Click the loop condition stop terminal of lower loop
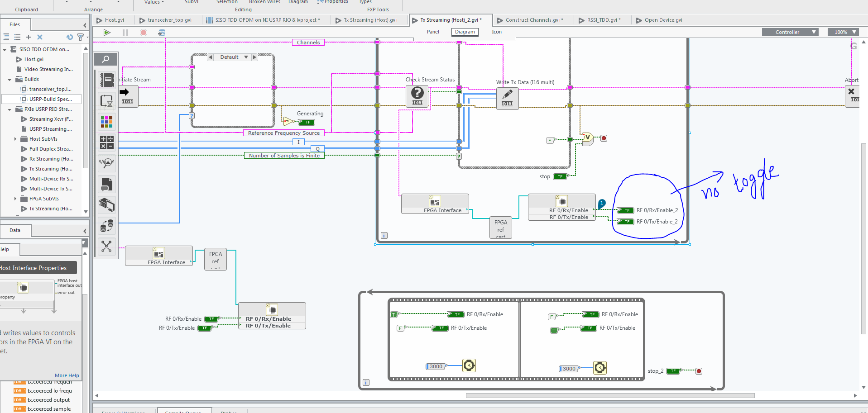Screen dimensions: 868x413 pos(699,371)
